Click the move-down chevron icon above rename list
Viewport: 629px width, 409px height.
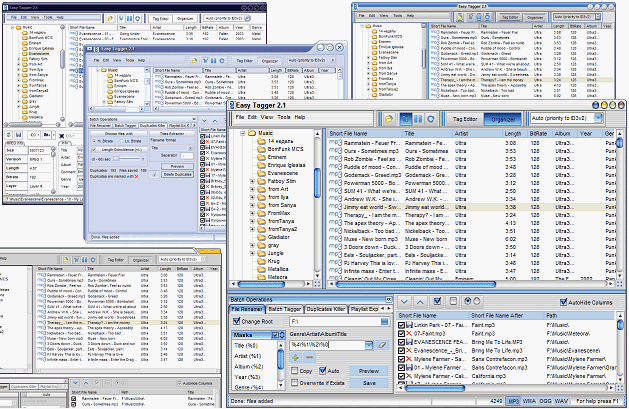click(404, 302)
